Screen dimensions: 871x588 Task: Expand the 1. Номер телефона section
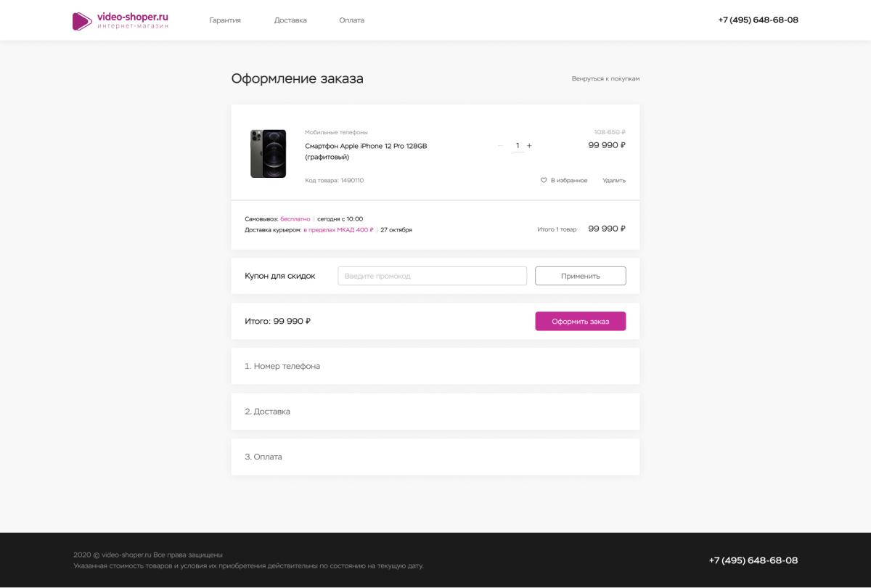(282, 366)
